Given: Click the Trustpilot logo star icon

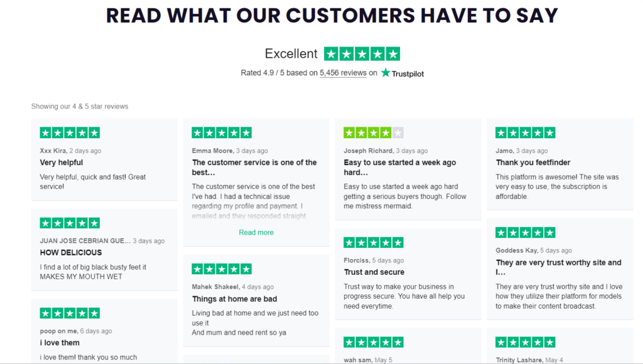Looking at the screenshot, I should tap(386, 73).
